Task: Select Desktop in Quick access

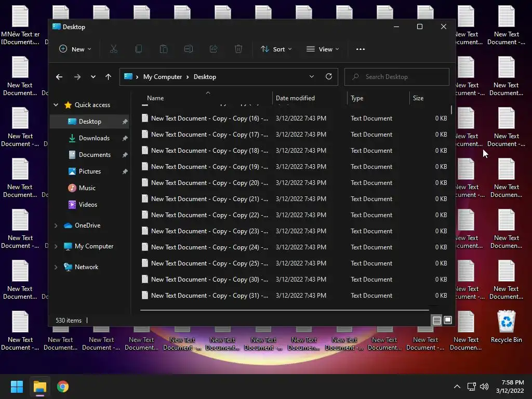Action: tap(89, 122)
